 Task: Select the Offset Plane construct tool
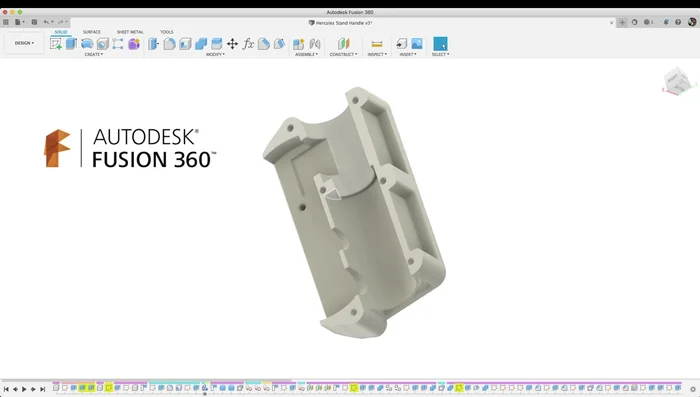(x=343, y=44)
